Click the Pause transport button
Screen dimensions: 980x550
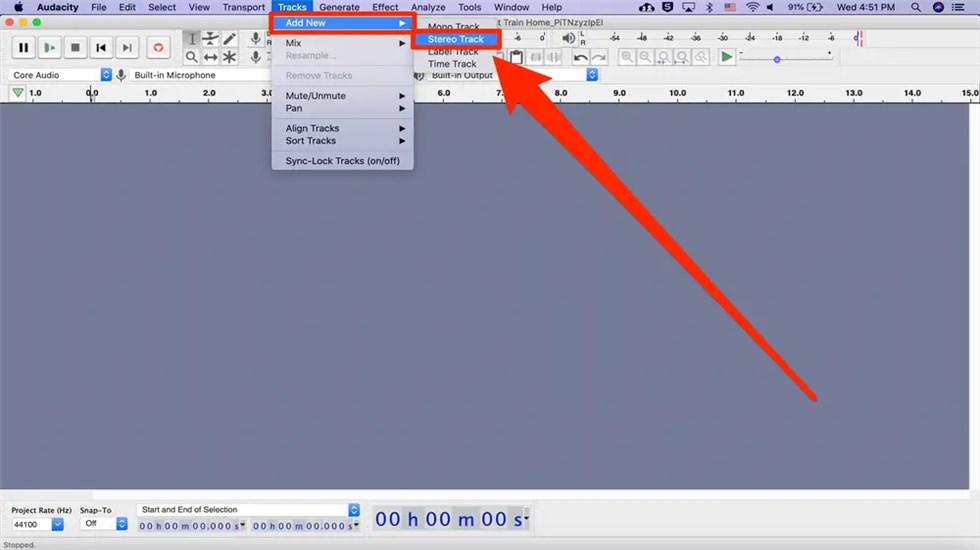pos(24,48)
